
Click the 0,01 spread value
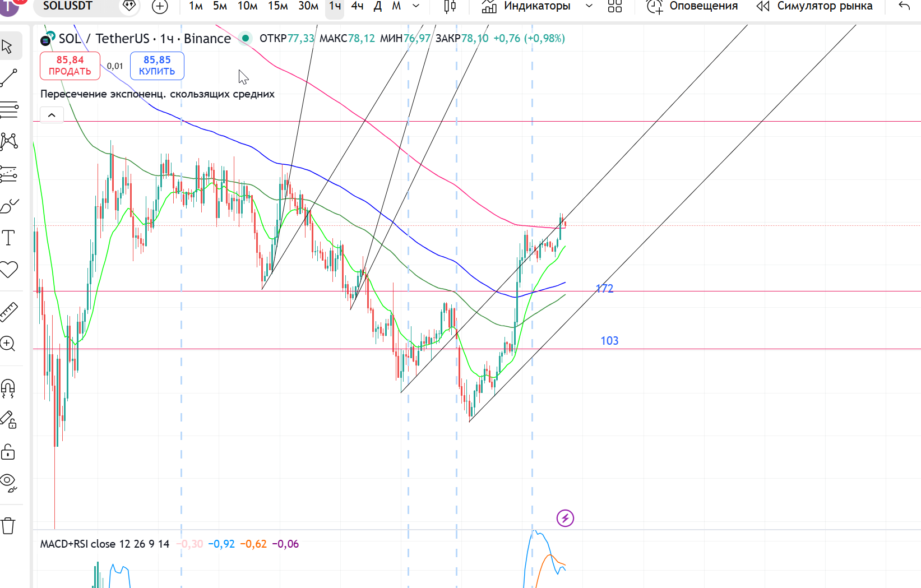115,66
